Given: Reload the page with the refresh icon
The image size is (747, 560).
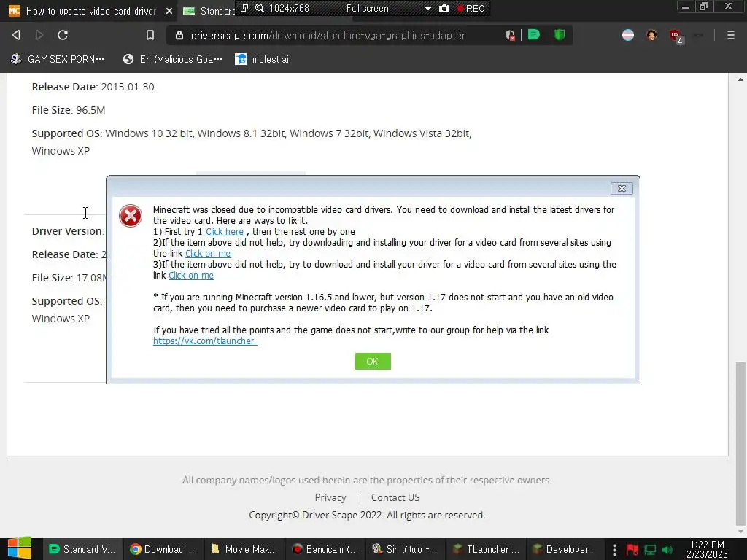Looking at the screenshot, I should (x=63, y=35).
